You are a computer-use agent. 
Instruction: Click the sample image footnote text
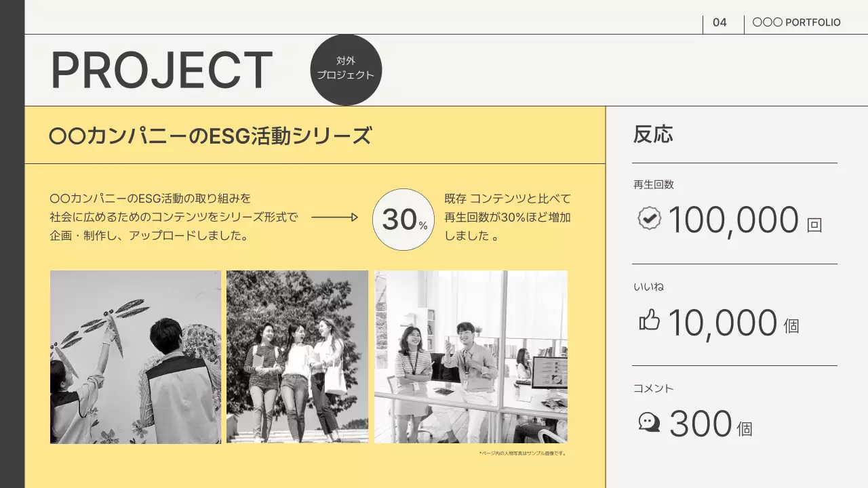tap(522, 453)
